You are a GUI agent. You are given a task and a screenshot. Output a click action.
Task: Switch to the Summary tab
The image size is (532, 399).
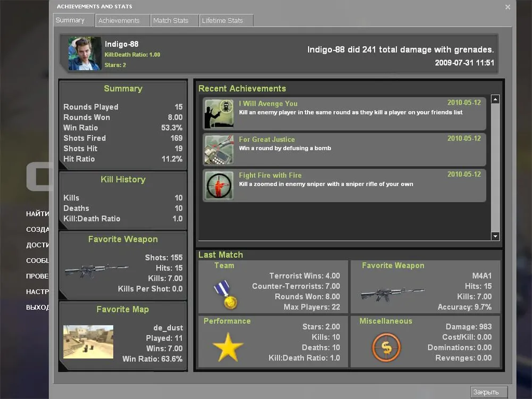(73, 20)
